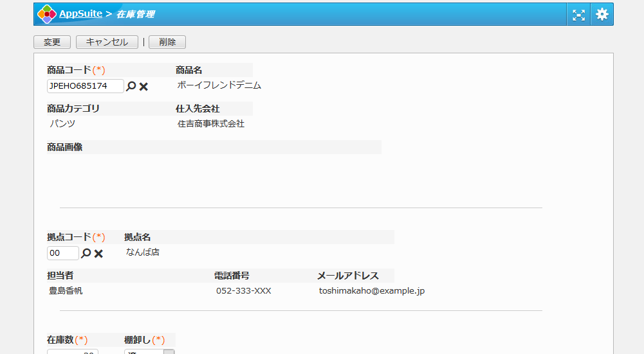The image size is (644, 354).
Task: Click the 変更 button to save
Action: tap(52, 42)
